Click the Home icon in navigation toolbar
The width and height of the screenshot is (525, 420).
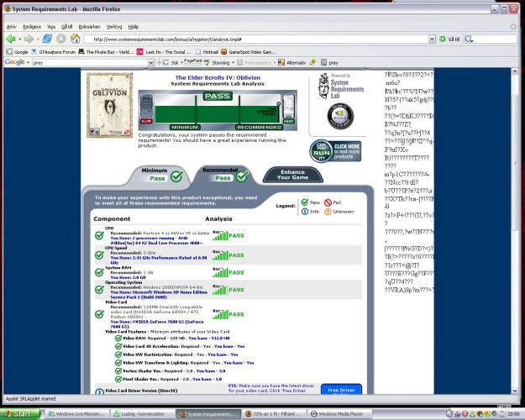click(75, 39)
